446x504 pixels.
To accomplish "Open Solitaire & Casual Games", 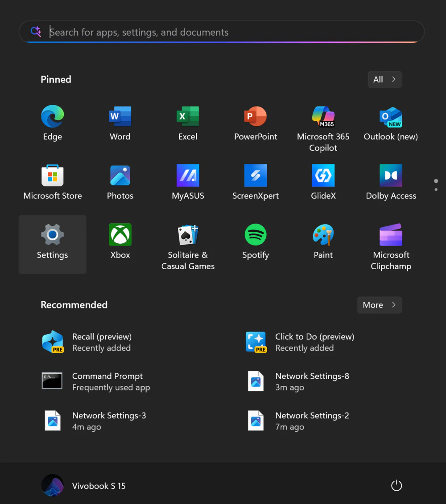I will click(x=188, y=247).
